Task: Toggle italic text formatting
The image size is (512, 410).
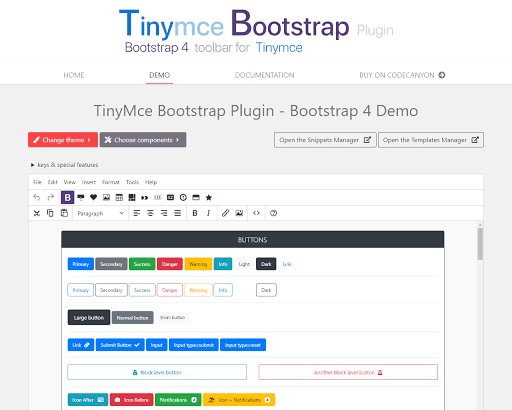Action: tap(208, 213)
